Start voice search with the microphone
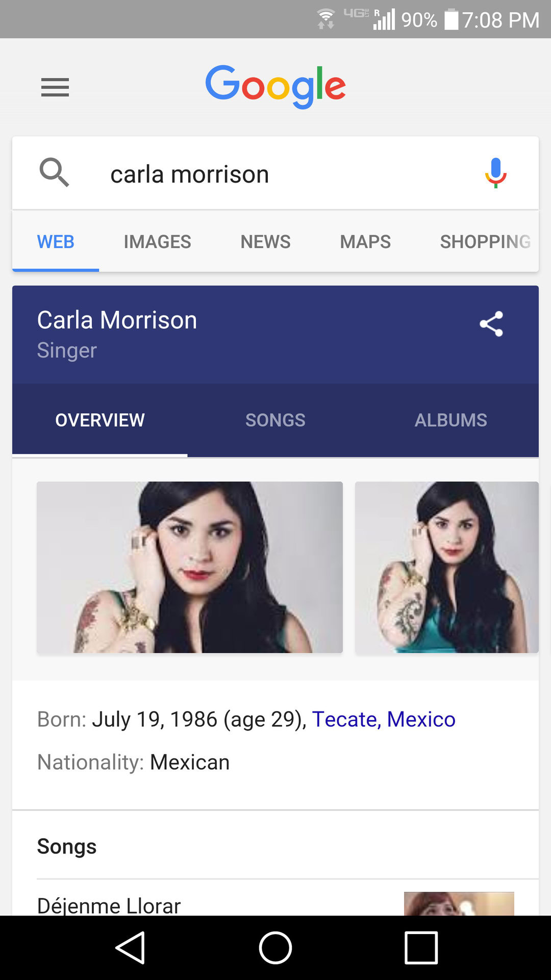551x980 pixels. coord(495,173)
